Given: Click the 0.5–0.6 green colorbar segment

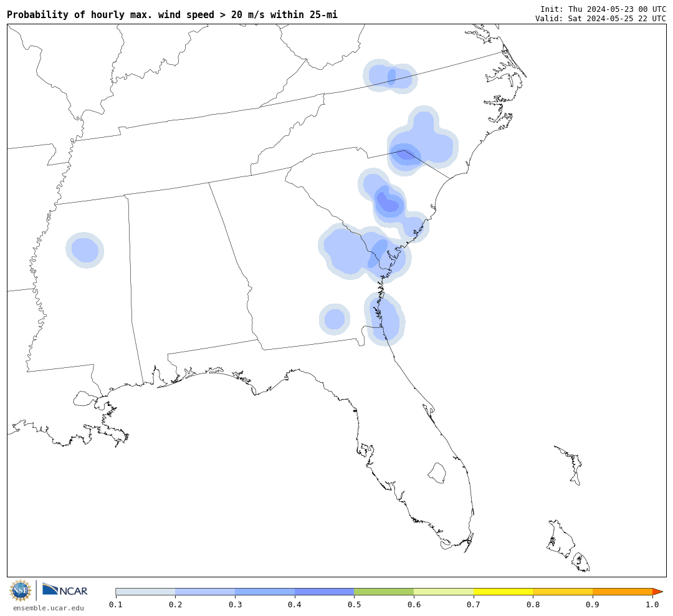Looking at the screenshot, I should (x=384, y=592).
